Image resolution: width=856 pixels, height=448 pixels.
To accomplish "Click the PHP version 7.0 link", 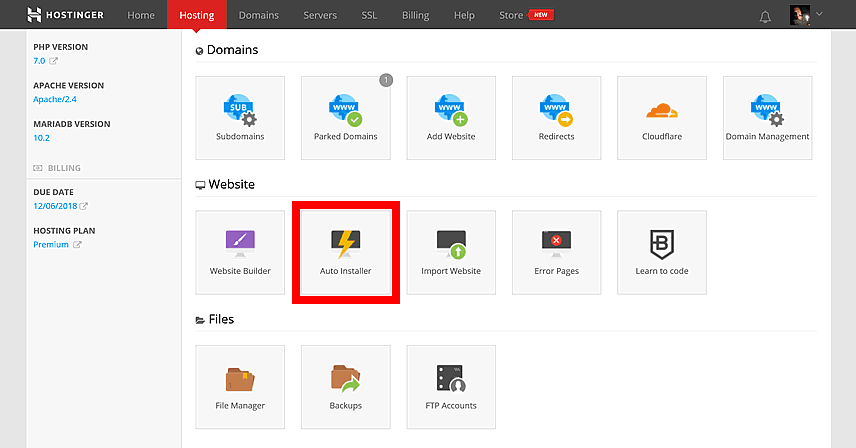I will [39, 61].
